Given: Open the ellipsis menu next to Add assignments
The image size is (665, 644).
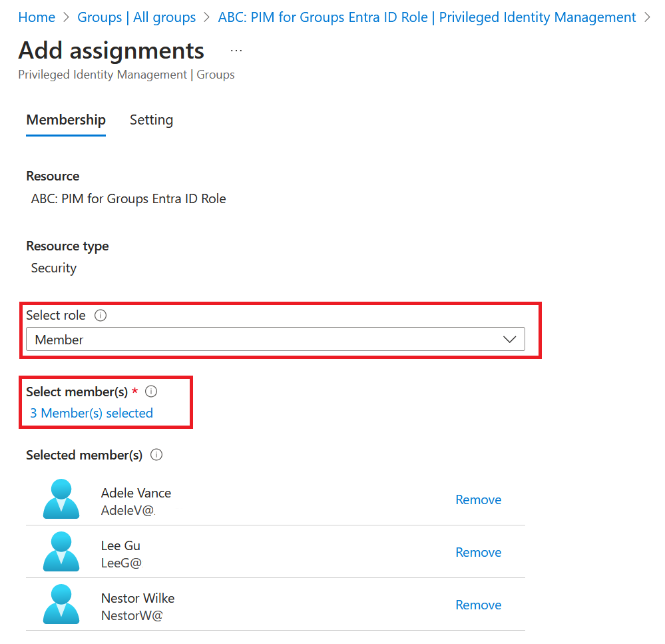Looking at the screenshot, I should coord(236,50).
